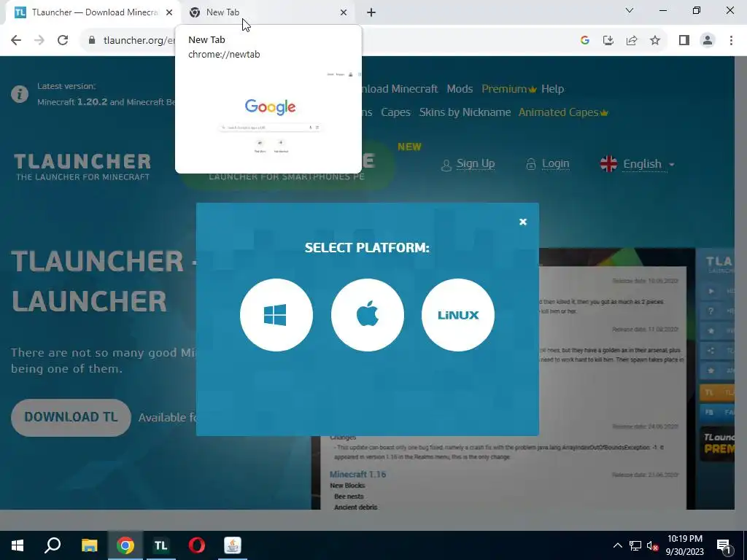The width and height of the screenshot is (747, 560).
Task: Click the Chrome taskbar icon
Action: (125, 545)
